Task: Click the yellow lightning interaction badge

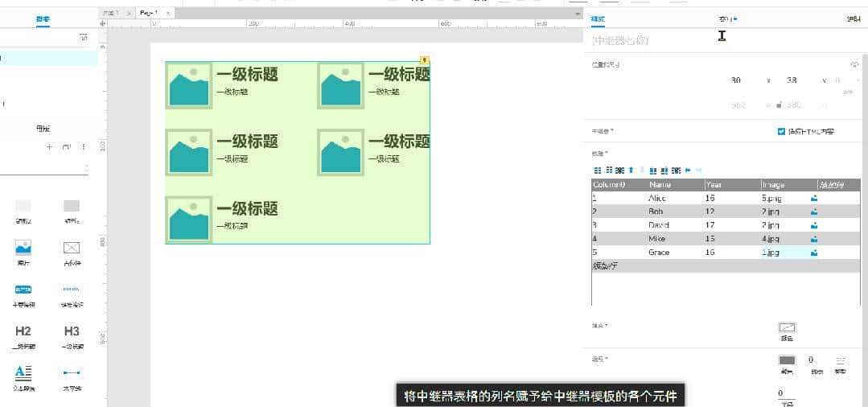Action: 425,60
